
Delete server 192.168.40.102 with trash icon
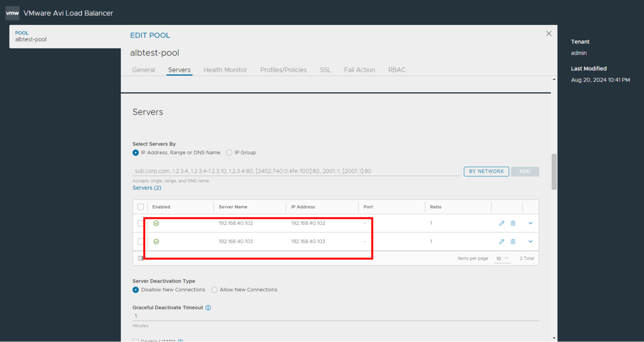click(513, 223)
